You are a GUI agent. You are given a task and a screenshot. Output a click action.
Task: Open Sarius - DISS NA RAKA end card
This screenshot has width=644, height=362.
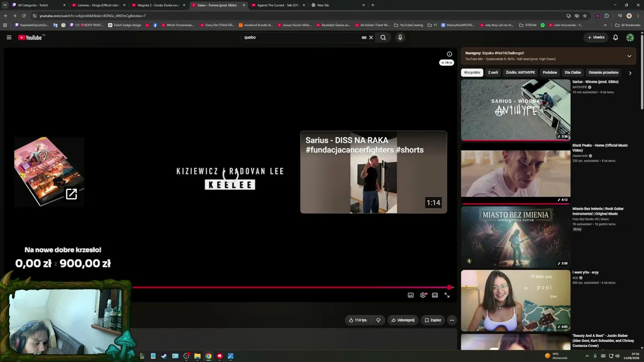coord(373,172)
